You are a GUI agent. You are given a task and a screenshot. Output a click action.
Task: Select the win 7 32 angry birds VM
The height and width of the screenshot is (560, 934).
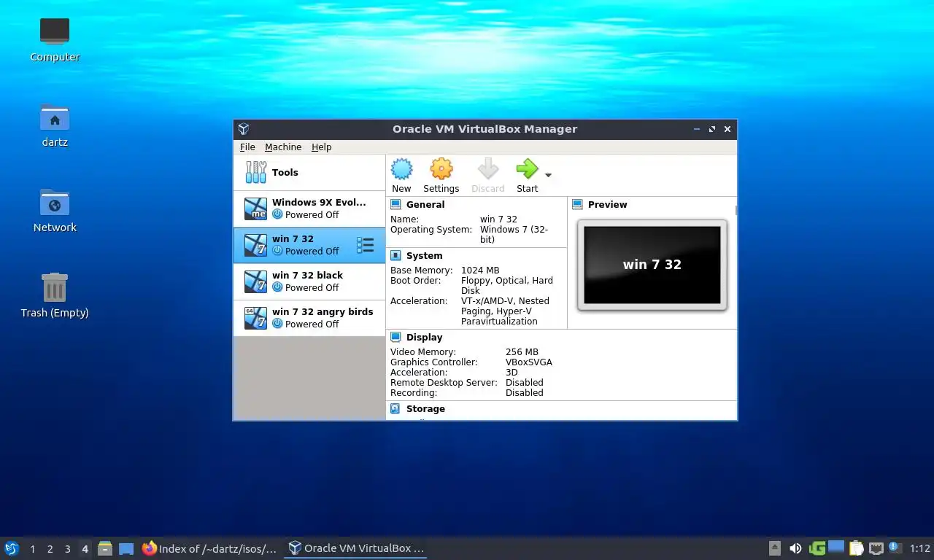pyautogui.click(x=309, y=319)
